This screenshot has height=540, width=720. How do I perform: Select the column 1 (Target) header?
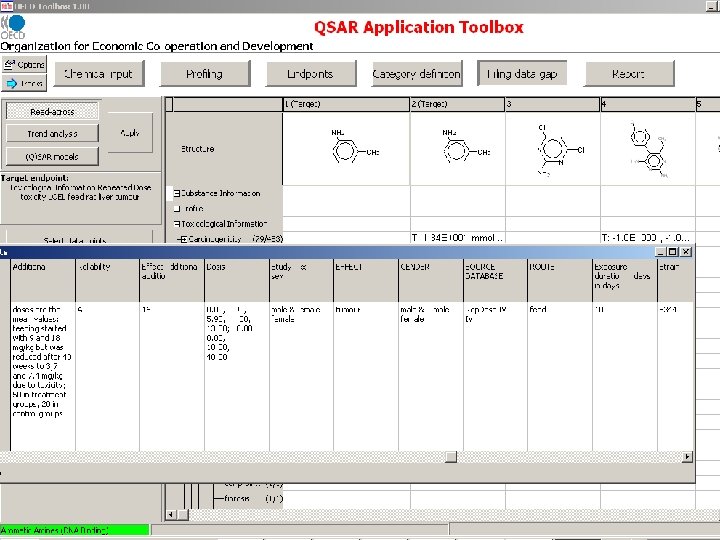(346, 104)
